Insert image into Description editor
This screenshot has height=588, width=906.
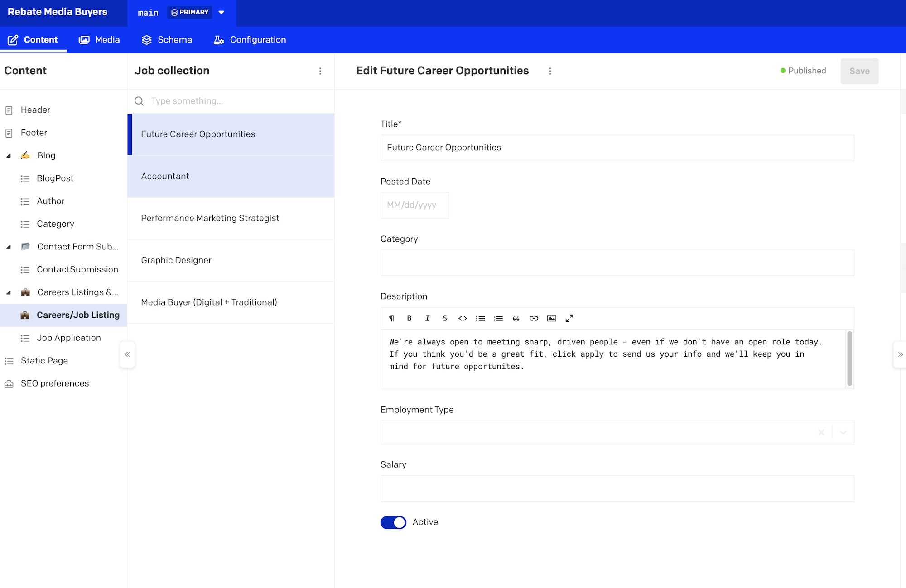(551, 318)
